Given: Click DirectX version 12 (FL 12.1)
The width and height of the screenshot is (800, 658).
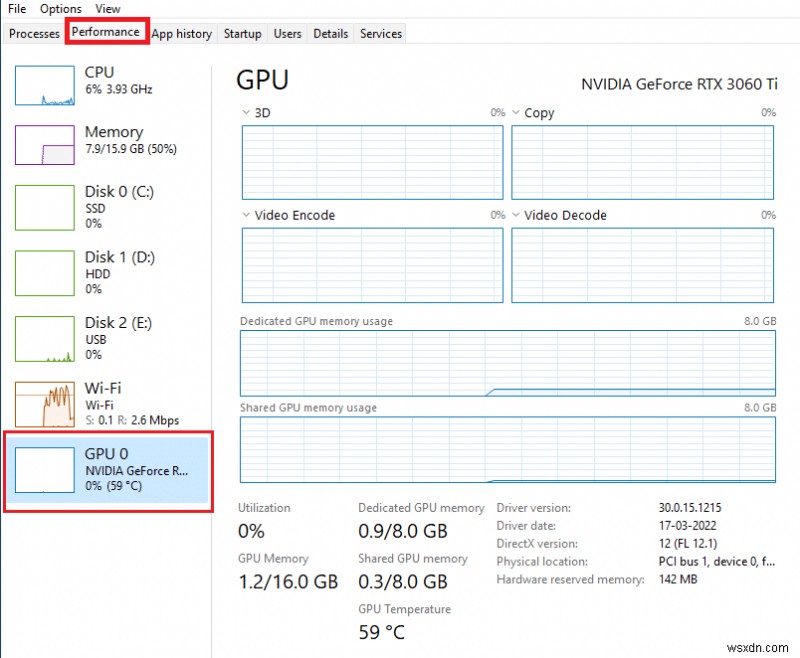Looking at the screenshot, I should 688,544.
